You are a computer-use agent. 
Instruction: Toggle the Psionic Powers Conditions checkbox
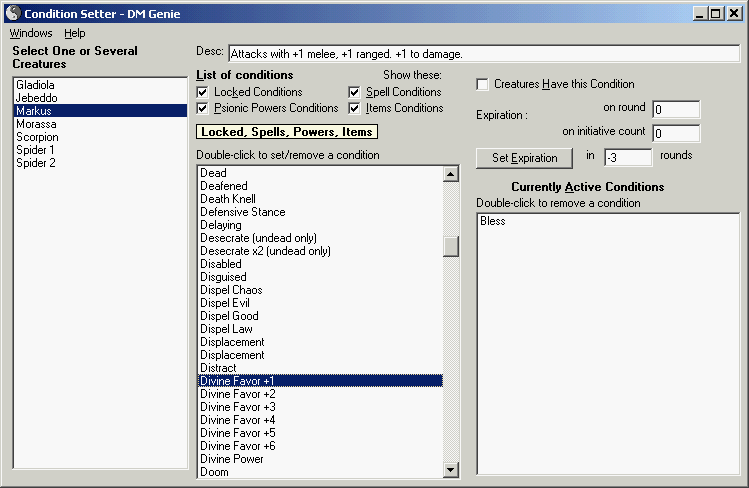(204, 108)
